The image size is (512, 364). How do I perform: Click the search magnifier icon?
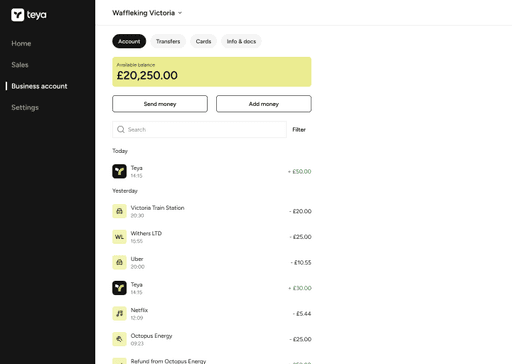coord(121,129)
